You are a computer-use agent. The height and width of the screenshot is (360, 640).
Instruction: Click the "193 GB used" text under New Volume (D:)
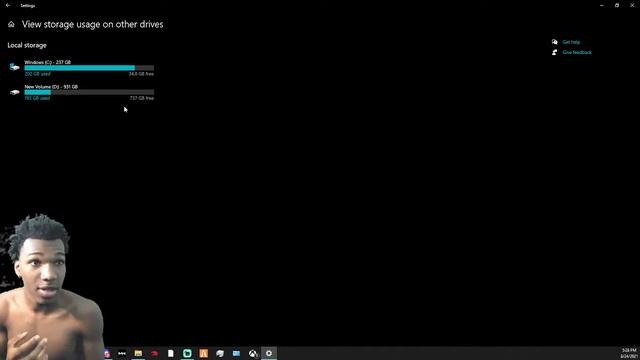click(38, 98)
